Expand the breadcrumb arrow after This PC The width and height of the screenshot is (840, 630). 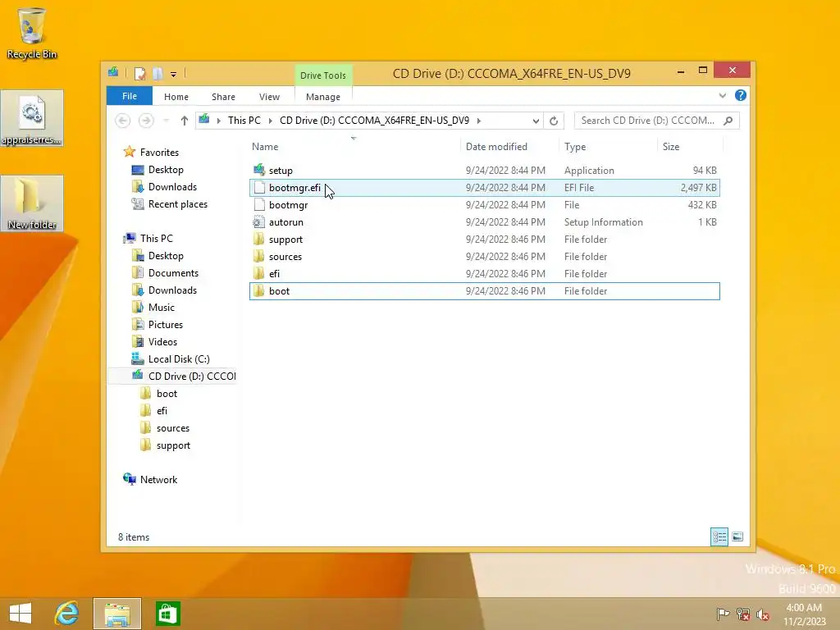(x=271, y=121)
